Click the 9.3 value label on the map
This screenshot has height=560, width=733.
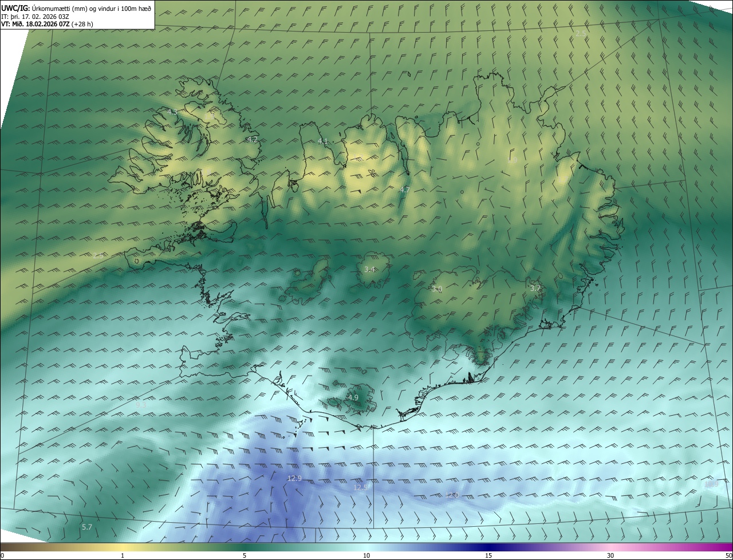pyautogui.click(x=141, y=405)
